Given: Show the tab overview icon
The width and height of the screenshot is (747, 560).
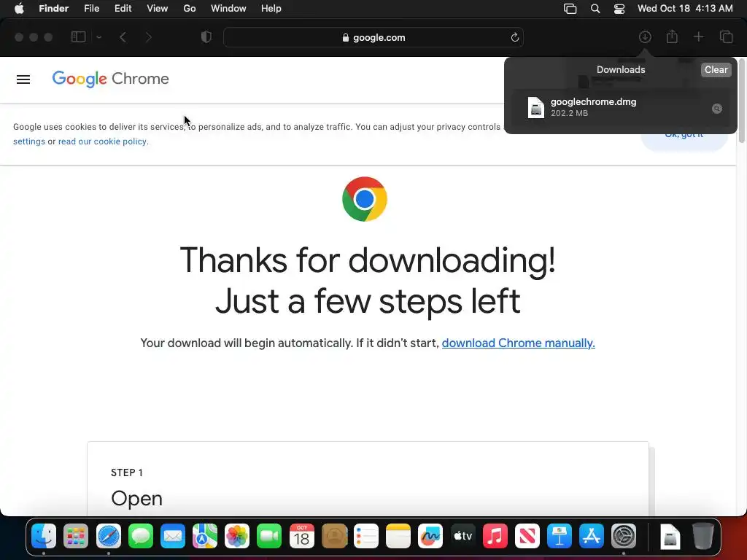Looking at the screenshot, I should 726,36.
